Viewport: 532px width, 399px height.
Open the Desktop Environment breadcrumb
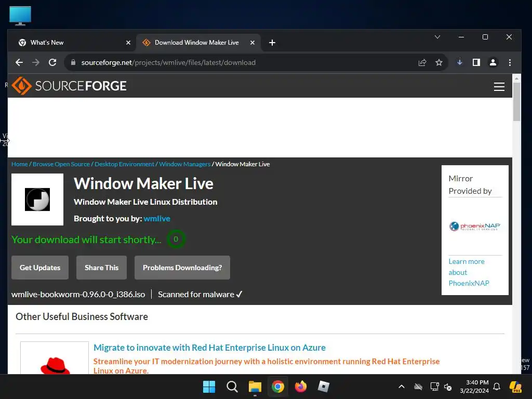point(124,164)
